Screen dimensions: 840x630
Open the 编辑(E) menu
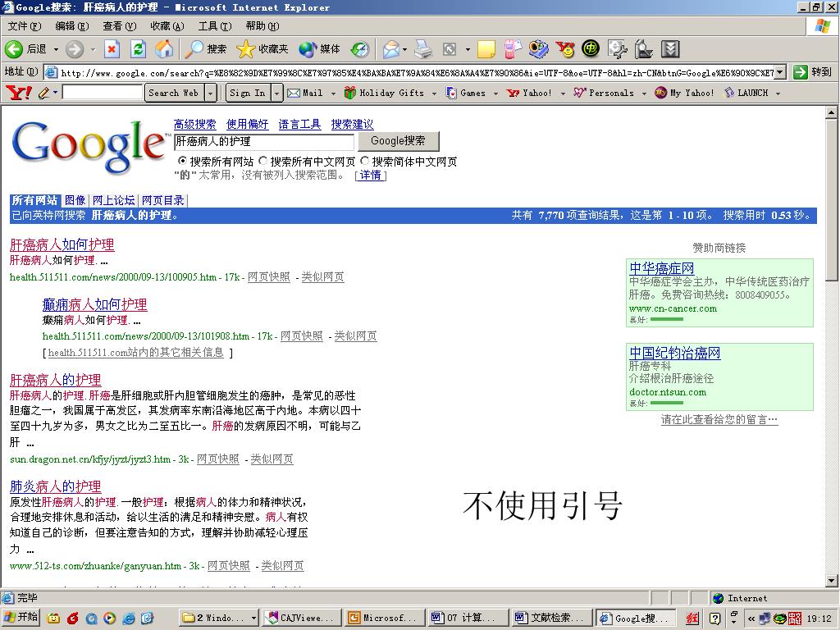point(72,25)
